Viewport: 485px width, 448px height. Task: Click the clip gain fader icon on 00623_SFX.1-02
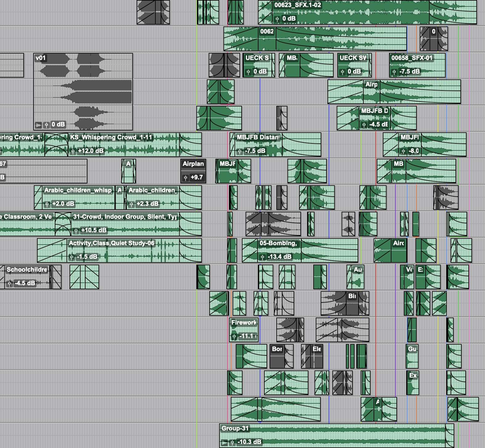tap(277, 19)
